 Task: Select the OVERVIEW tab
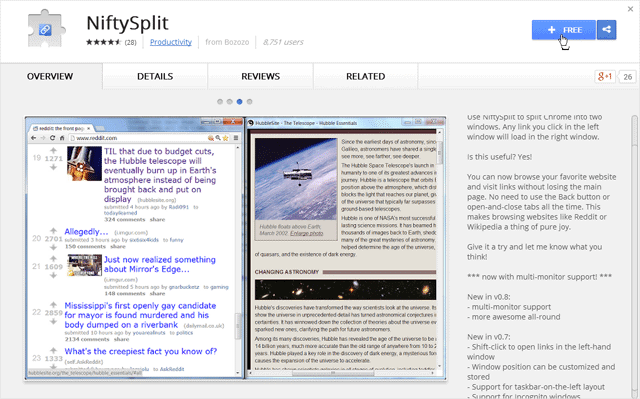(50, 76)
